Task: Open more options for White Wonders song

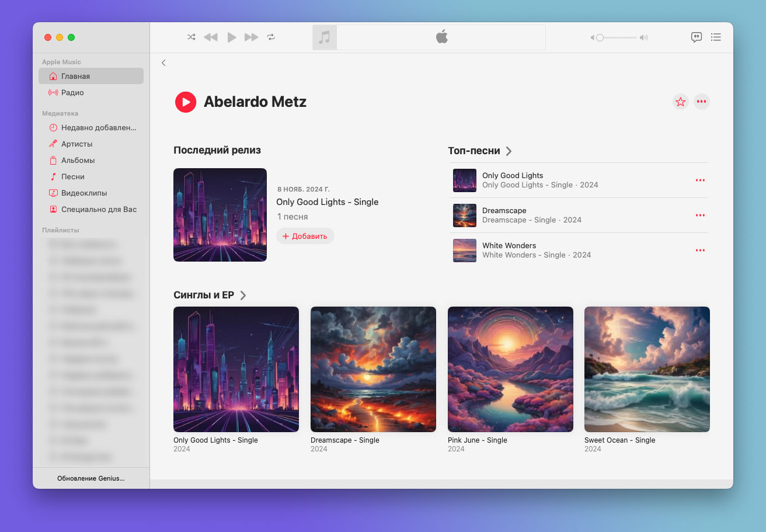Action: pos(700,251)
